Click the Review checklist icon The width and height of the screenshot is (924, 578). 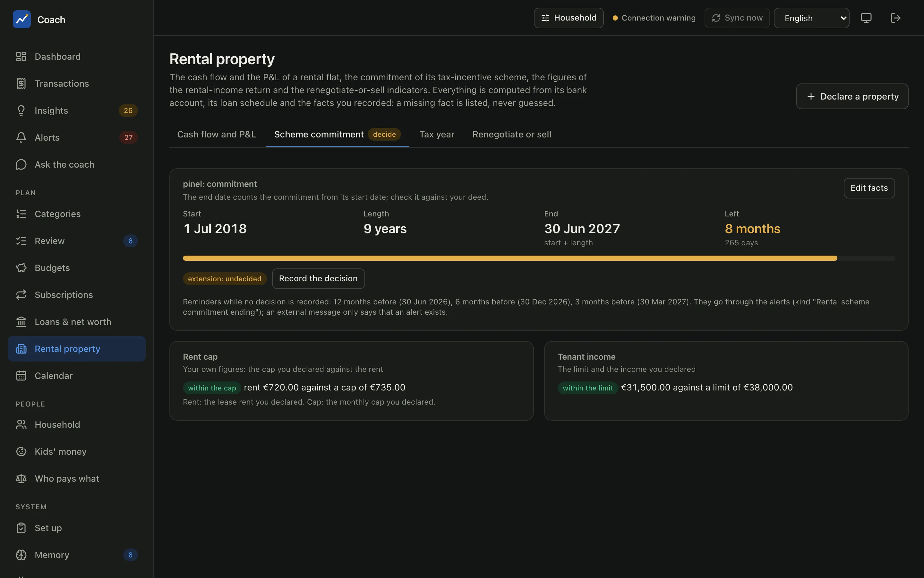(21, 241)
